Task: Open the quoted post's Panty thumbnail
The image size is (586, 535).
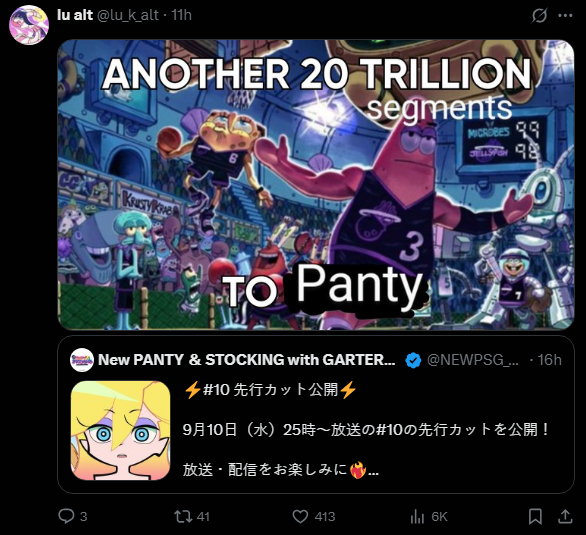Action: [x=120, y=430]
